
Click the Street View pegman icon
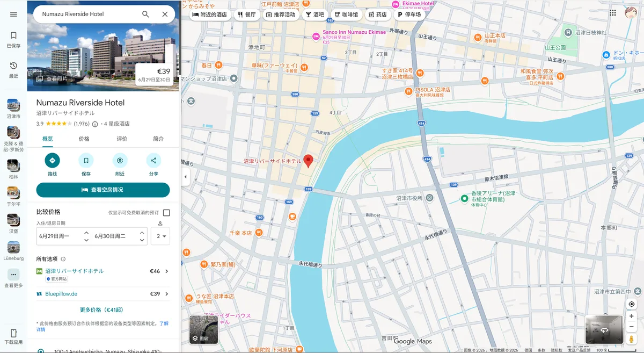point(632,340)
